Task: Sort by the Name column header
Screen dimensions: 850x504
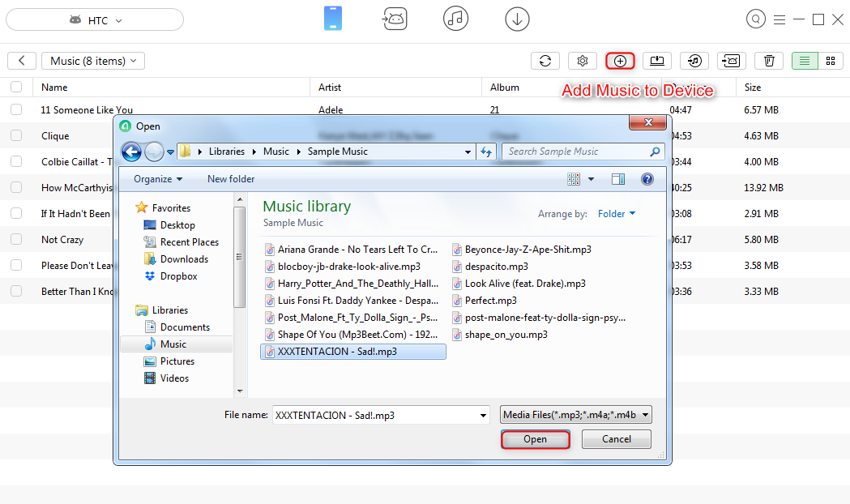Action: pyautogui.click(x=54, y=88)
